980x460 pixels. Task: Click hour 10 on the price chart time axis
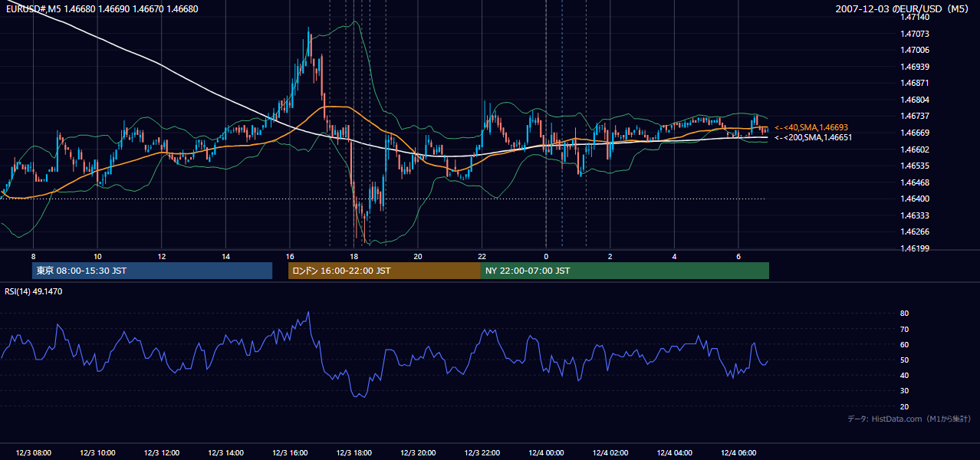coord(97,256)
